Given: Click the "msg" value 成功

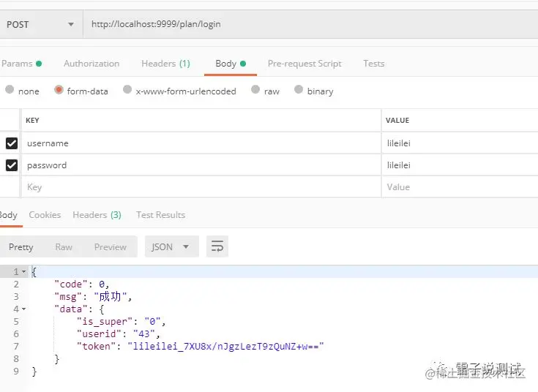Looking at the screenshot, I should (x=111, y=296).
